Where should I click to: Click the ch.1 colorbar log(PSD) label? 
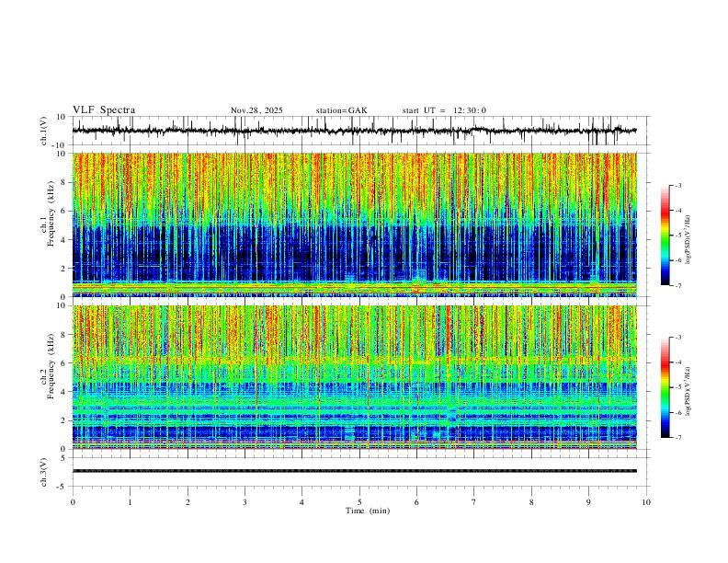pyautogui.click(x=688, y=239)
